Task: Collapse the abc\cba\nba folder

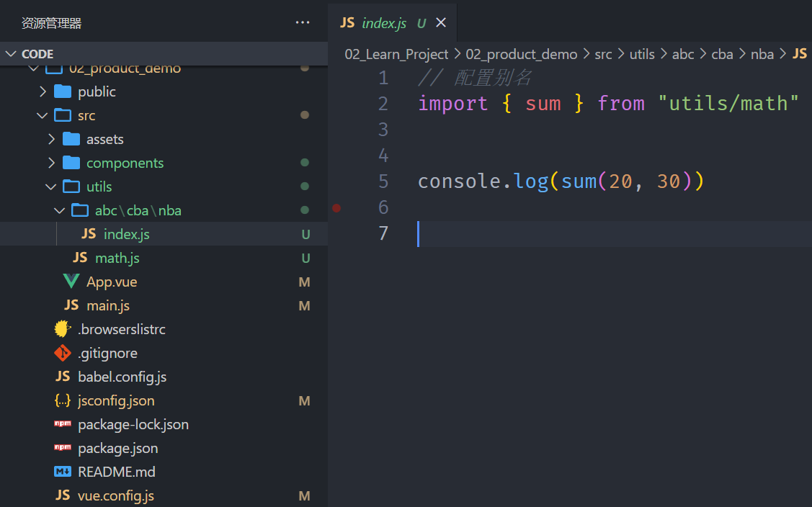Action: (x=61, y=210)
